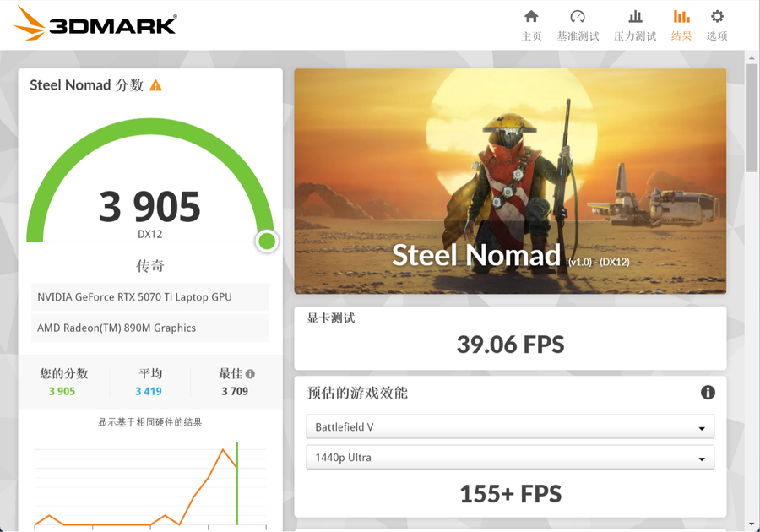Click the 3DMark logo
The image size is (760, 532).
95,24
